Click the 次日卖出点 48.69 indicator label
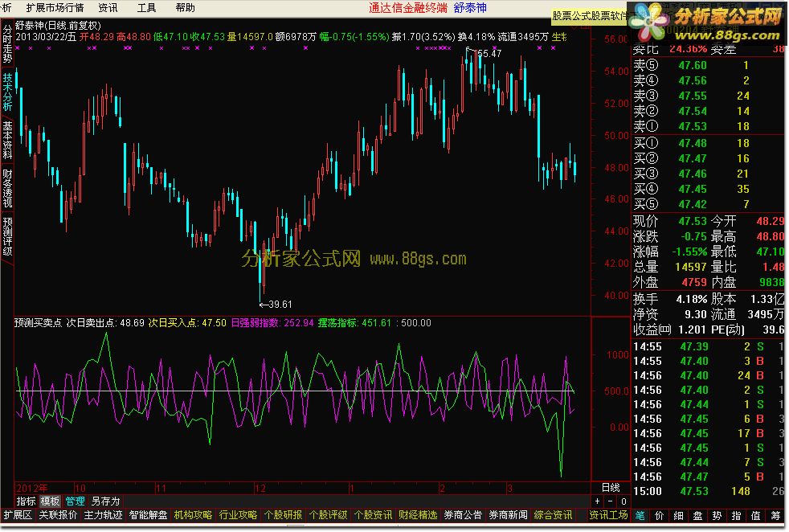 (x=105, y=323)
